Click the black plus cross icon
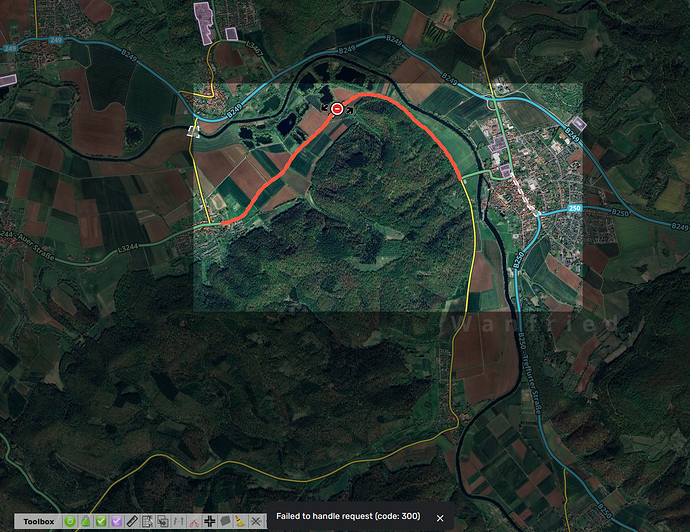The height and width of the screenshot is (532, 690). (209, 521)
